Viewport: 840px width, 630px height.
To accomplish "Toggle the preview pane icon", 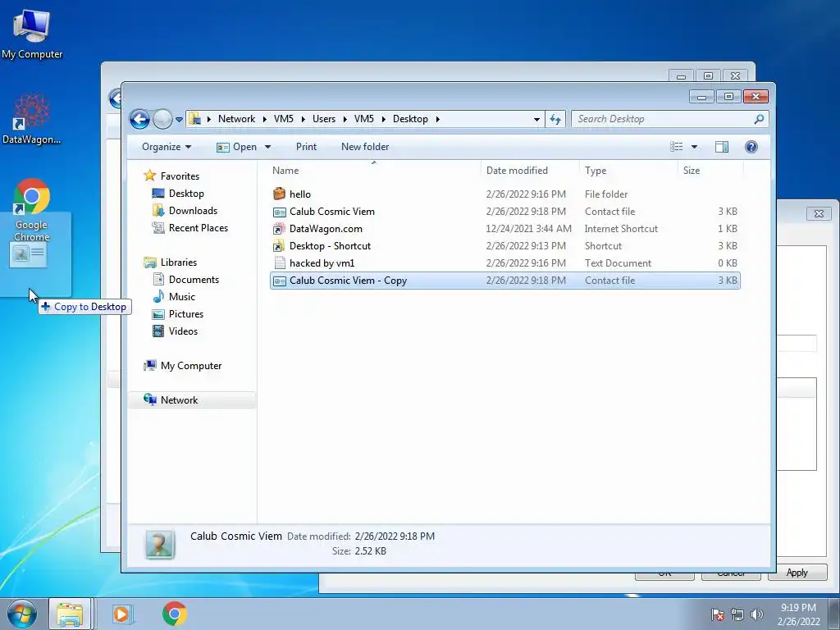I will coord(722,147).
